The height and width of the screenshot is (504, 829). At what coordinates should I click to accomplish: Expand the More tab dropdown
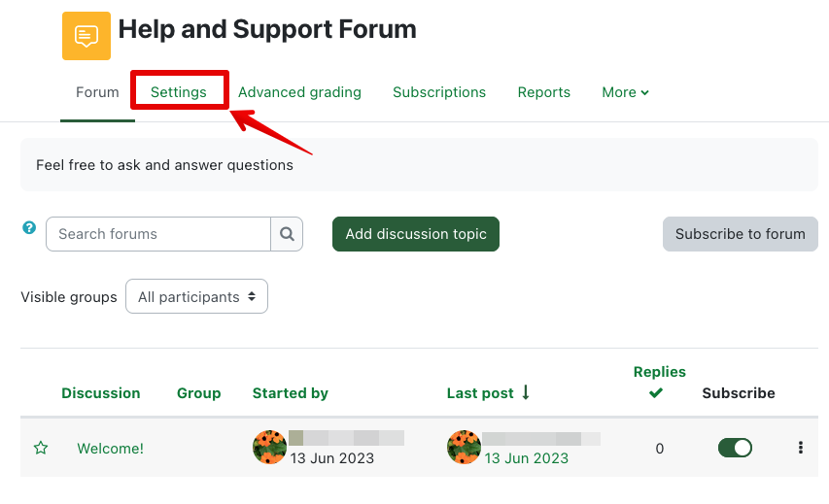[x=625, y=92]
